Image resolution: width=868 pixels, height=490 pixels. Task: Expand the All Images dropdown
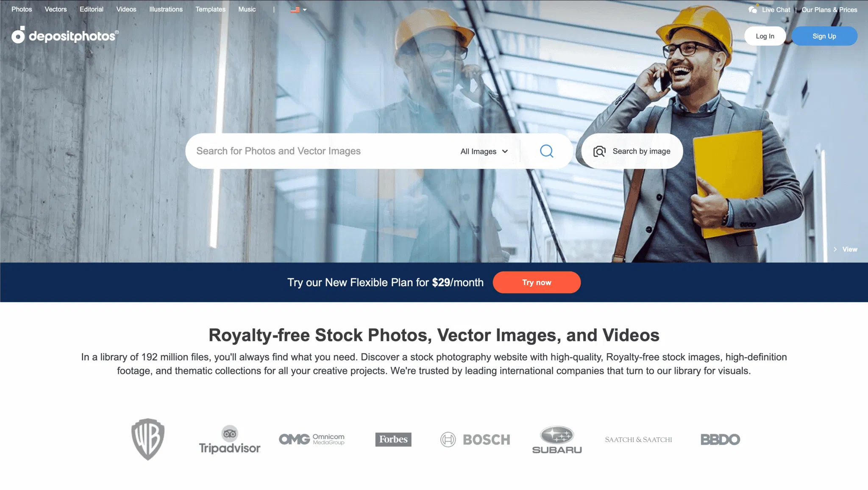pyautogui.click(x=484, y=151)
